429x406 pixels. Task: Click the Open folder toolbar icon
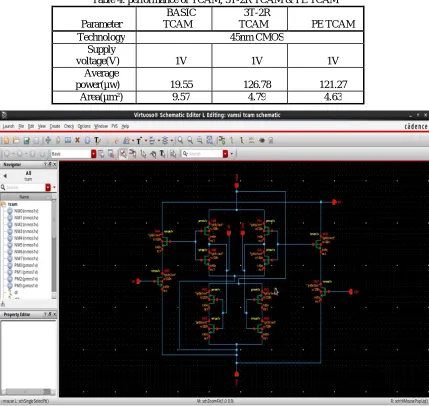pos(16,140)
